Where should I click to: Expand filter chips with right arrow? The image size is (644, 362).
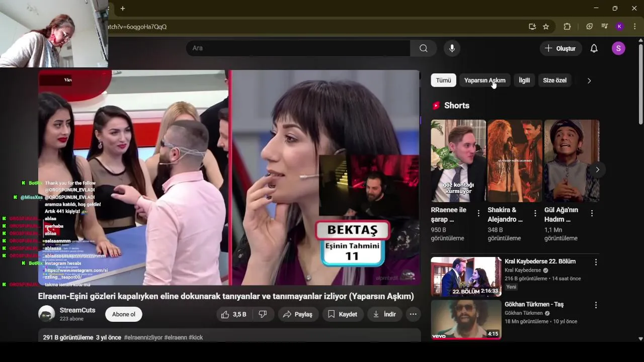click(x=589, y=80)
